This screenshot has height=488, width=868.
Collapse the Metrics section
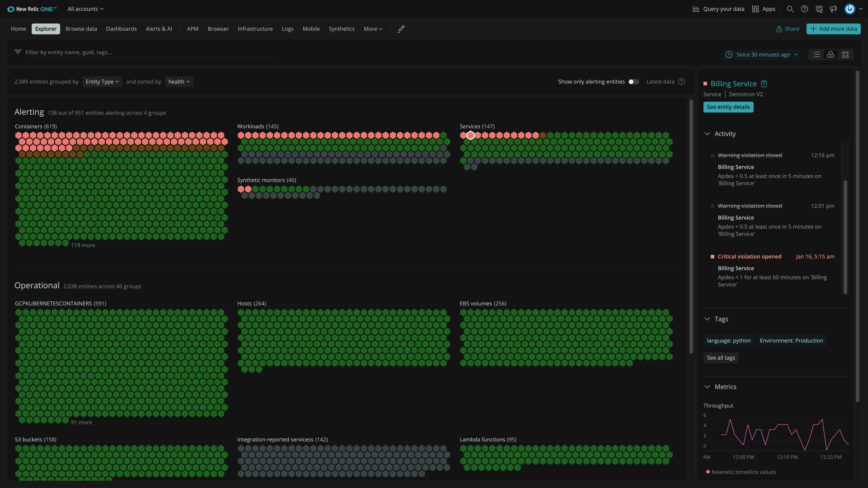pos(707,387)
